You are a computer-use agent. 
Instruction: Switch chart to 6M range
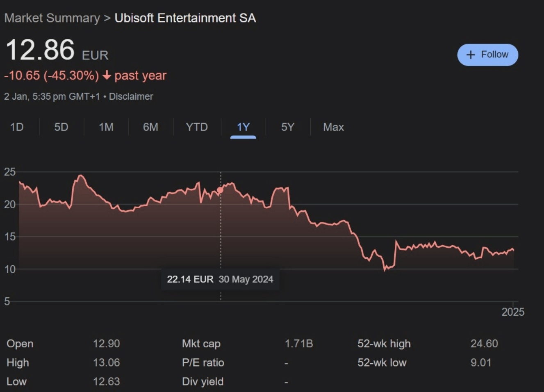pos(150,127)
